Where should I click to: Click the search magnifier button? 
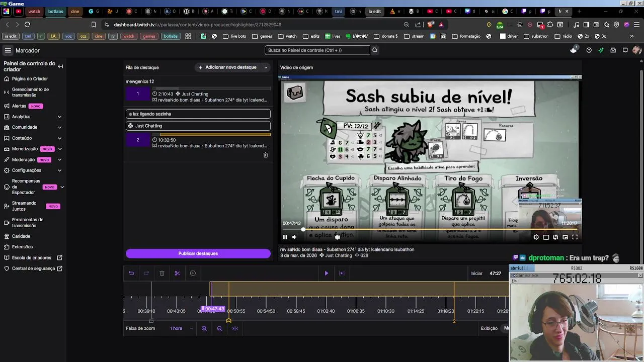pyautogui.click(x=374, y=50)
